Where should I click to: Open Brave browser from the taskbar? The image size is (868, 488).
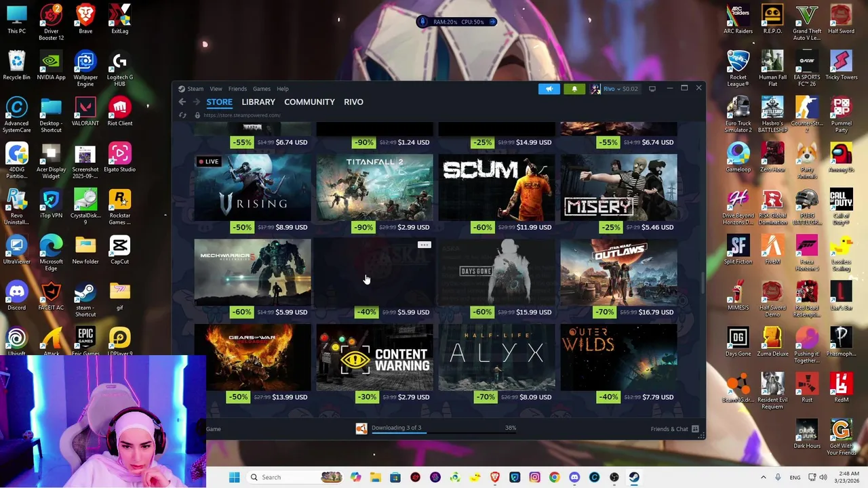(x=495, y=477)
